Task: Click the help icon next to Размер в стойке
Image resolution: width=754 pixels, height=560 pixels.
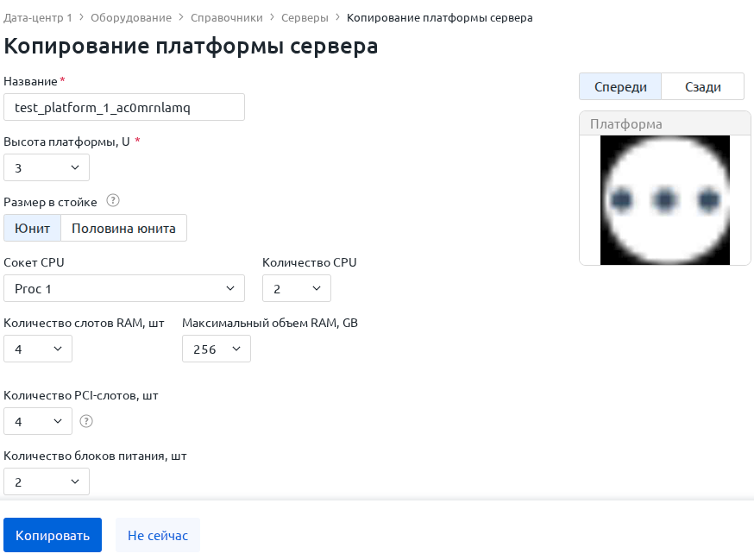Action: [112, 201]
